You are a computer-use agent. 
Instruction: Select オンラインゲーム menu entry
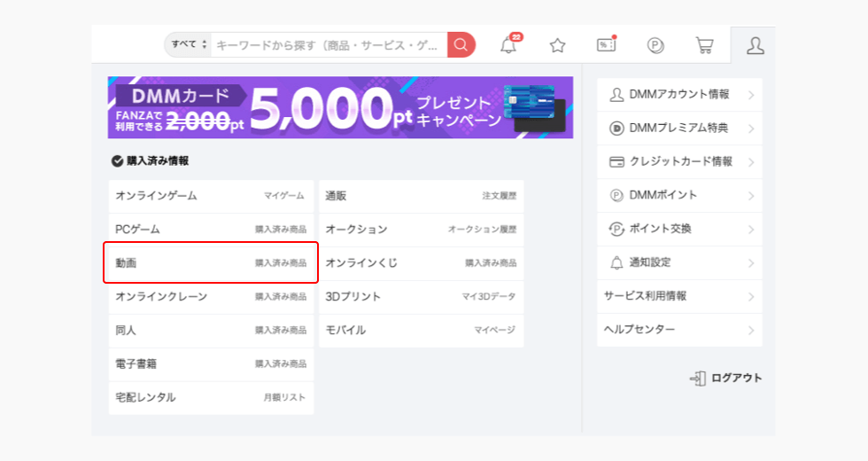coord(210,195)
